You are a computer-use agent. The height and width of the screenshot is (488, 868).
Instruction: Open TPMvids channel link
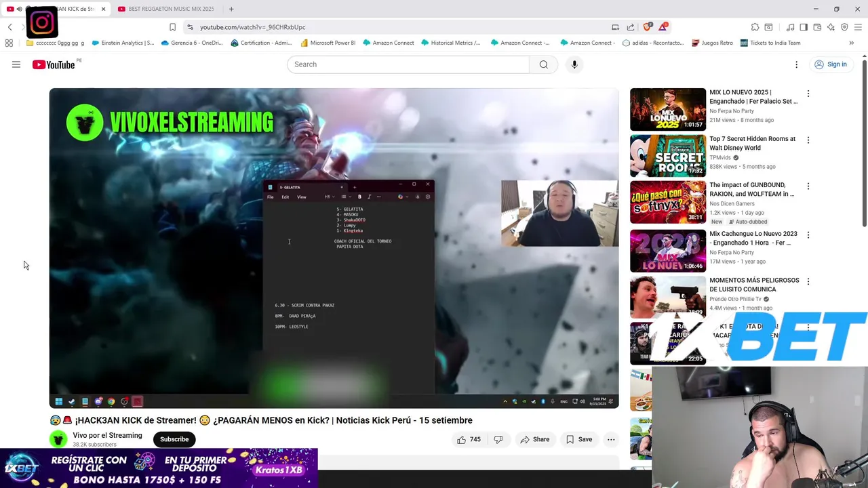(x=720, y=157)
